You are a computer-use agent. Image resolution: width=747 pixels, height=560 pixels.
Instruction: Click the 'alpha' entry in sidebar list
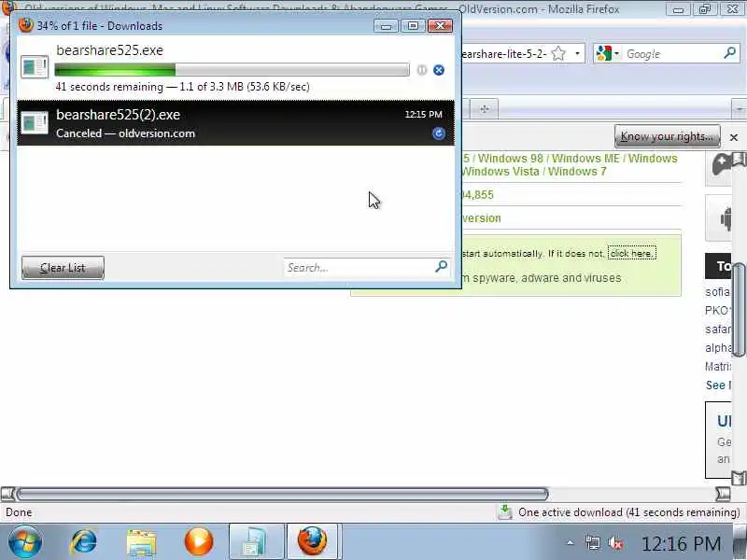click(x=717, y=348)
